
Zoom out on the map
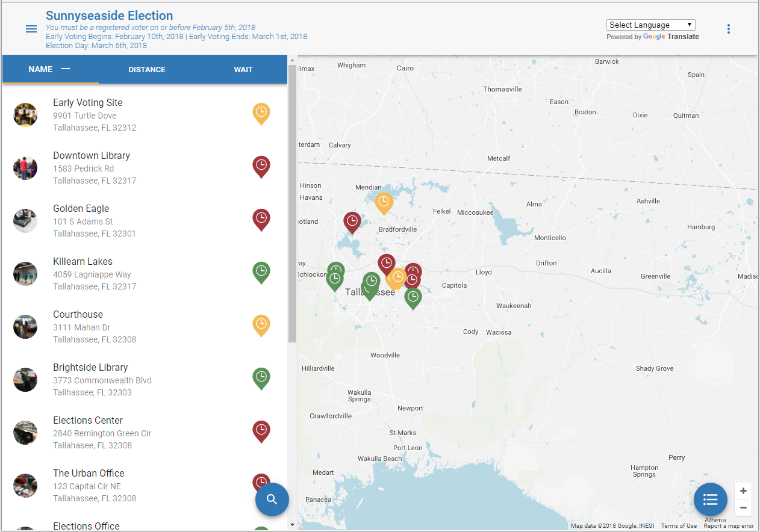click(x=743, y=508)
